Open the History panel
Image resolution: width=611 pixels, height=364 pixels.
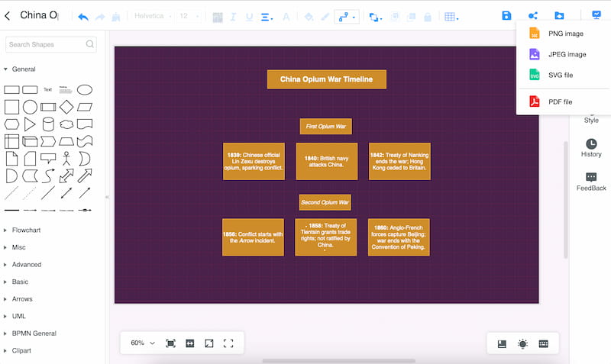pos(591,148)
